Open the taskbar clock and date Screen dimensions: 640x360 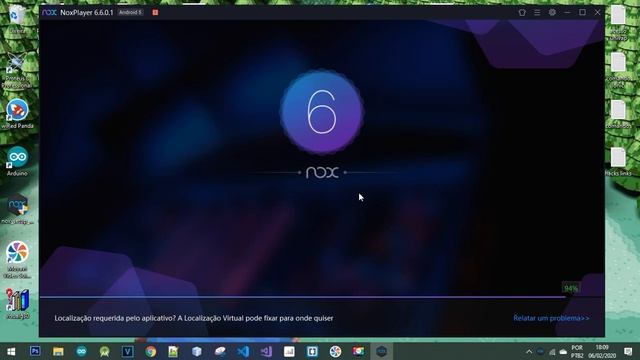pos(602,351)
